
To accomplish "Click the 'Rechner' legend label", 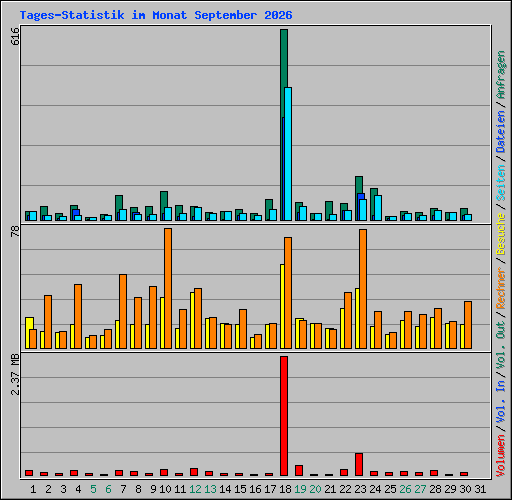I will coord(501,288).
